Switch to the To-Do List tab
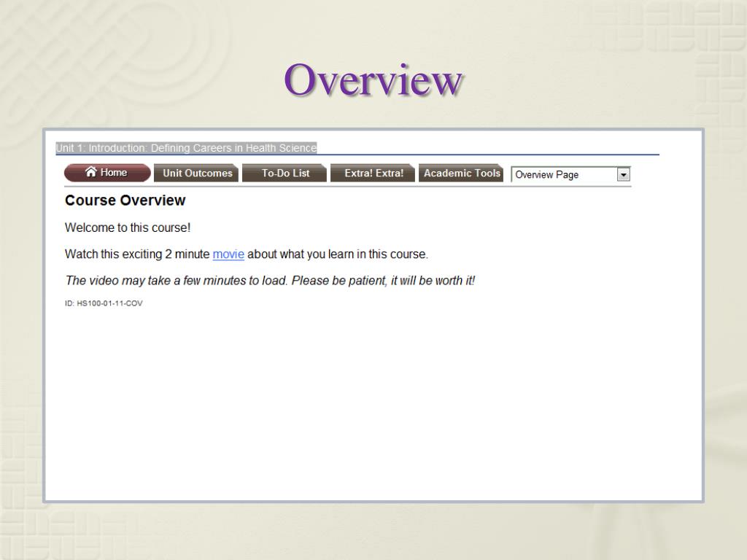This screenshot has width=747, height=560. pyautogui.click(x=285, y=174)
